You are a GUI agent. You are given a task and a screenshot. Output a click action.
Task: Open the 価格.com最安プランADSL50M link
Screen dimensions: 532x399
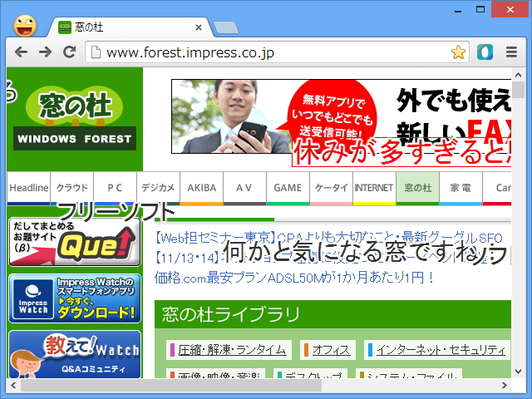[x=293, y=278]
